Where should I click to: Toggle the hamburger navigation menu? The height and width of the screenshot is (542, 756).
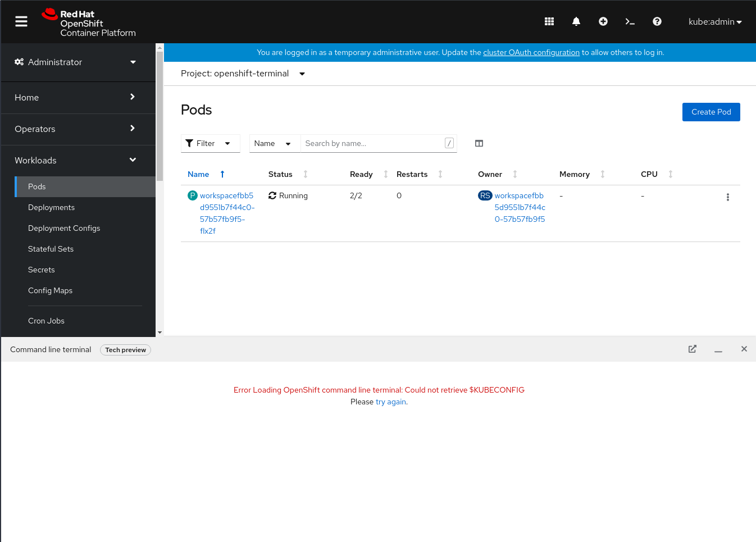tap(21, 21)
